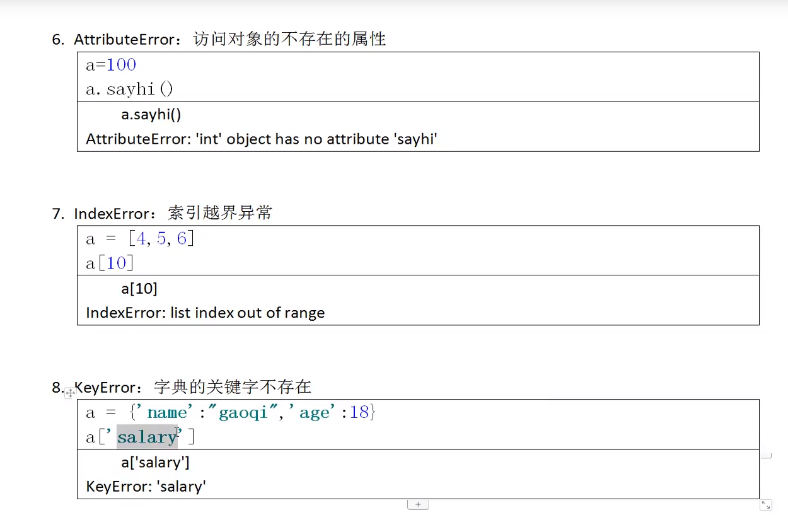Viewport: 788px width, 532px height.
Task: Click the number 18 in the dictionary
Action: 359,413
